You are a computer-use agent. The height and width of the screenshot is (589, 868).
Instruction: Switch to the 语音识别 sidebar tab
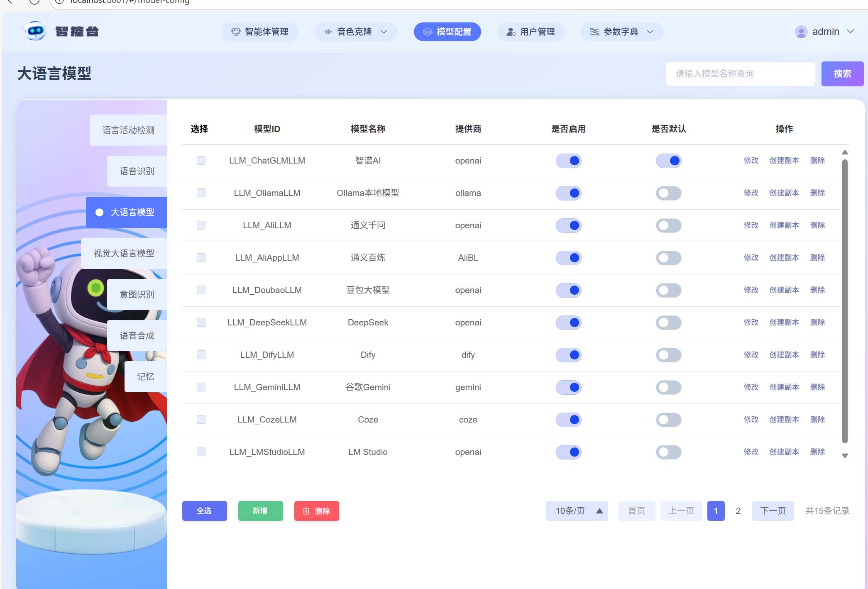click(x=137, y=171)
